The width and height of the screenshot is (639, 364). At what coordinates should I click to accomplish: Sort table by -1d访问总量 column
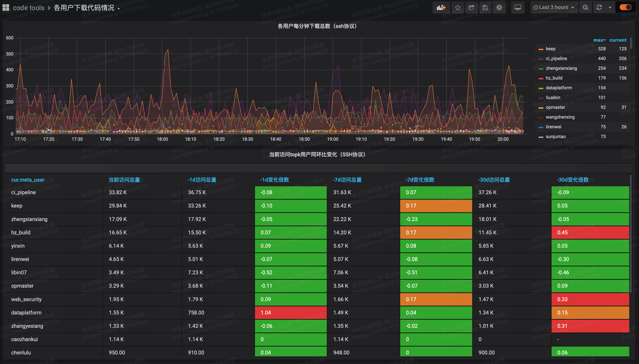coord(202,180)
